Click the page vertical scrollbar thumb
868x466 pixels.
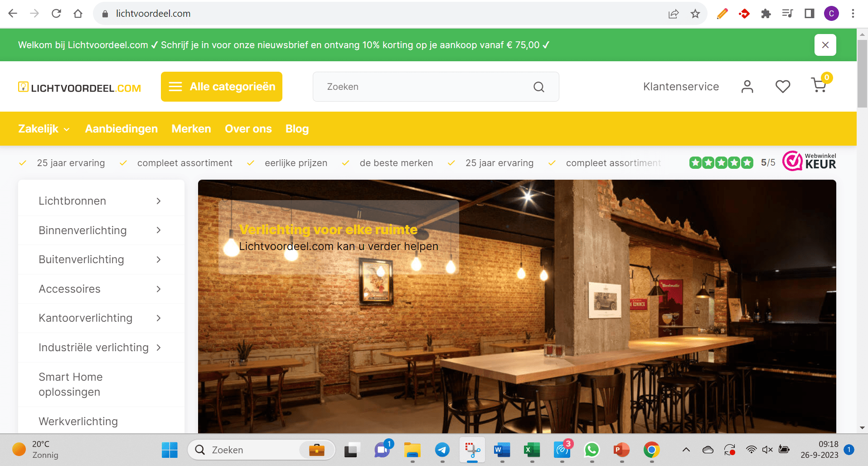(x=862, y=73)
